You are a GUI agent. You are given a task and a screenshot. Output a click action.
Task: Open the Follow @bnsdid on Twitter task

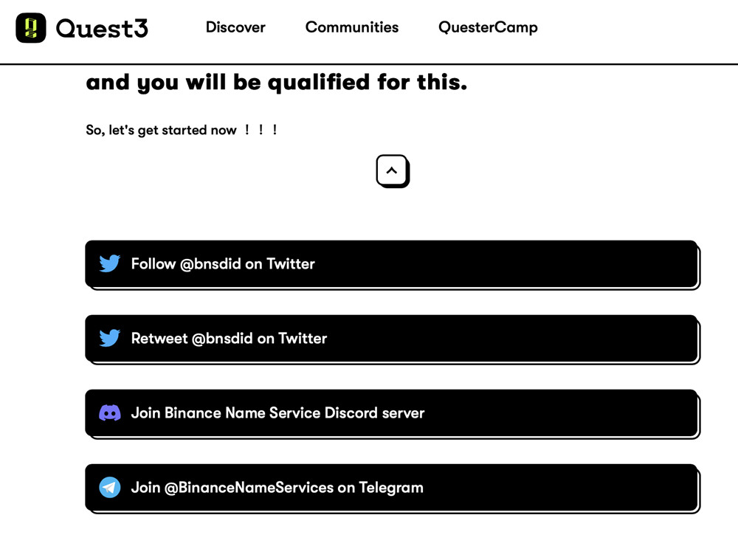[392, 264]
